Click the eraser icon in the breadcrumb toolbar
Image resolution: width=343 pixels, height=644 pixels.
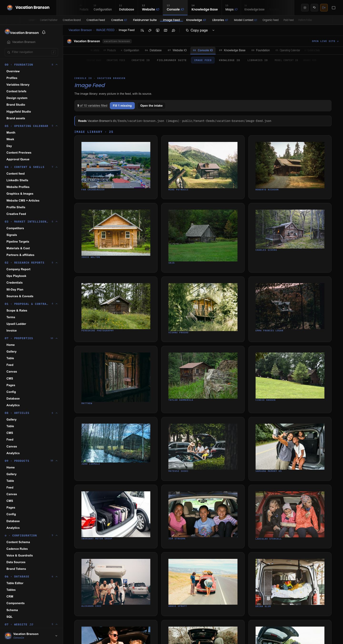click(x=150, y=30)
